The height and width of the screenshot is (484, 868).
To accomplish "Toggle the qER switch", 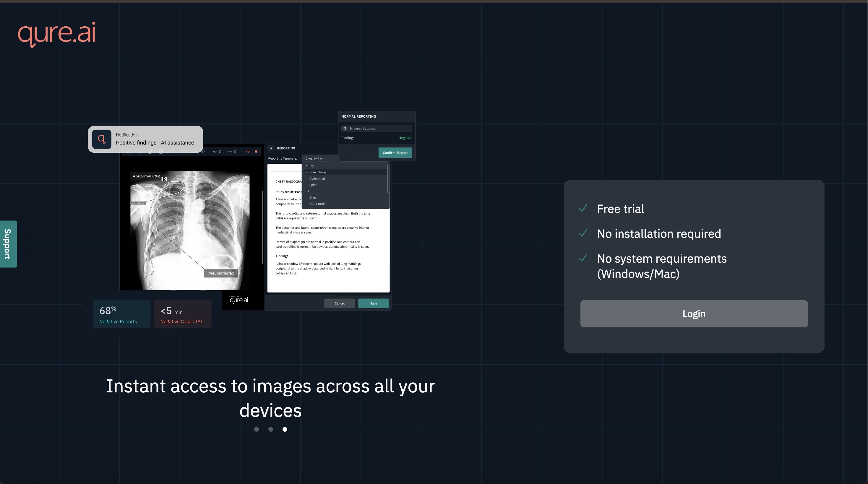I will tap(255, 152).
